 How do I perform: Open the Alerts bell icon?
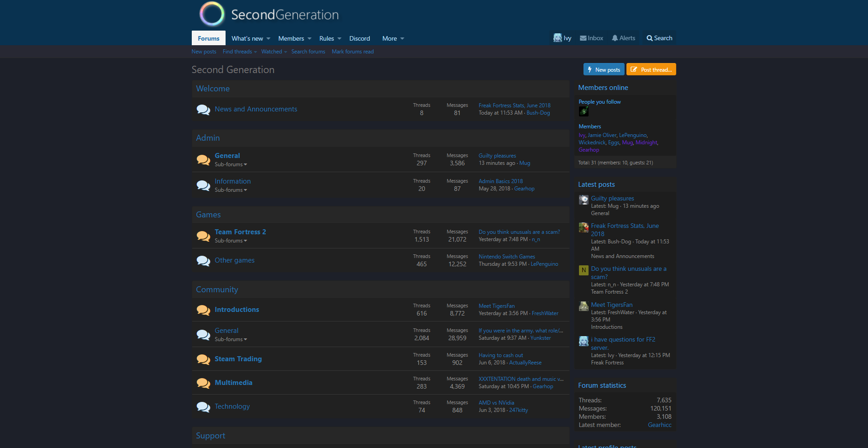click(615, 38)
